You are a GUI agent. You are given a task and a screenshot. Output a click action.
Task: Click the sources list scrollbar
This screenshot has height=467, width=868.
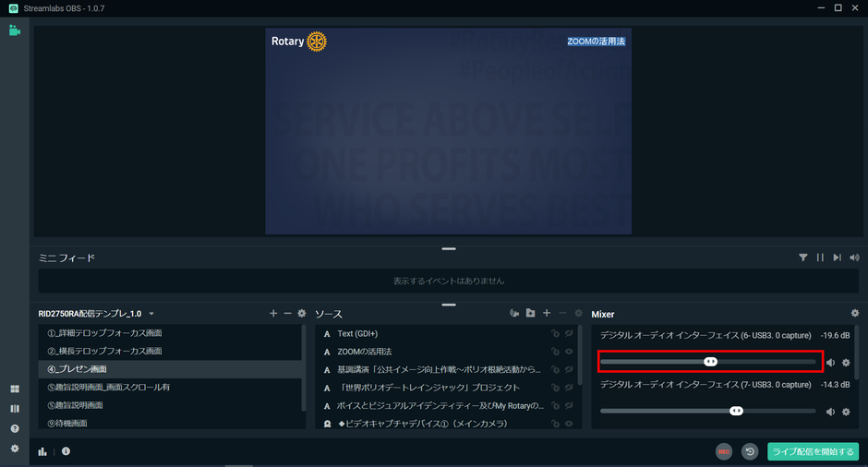click(x=580, y=355)
